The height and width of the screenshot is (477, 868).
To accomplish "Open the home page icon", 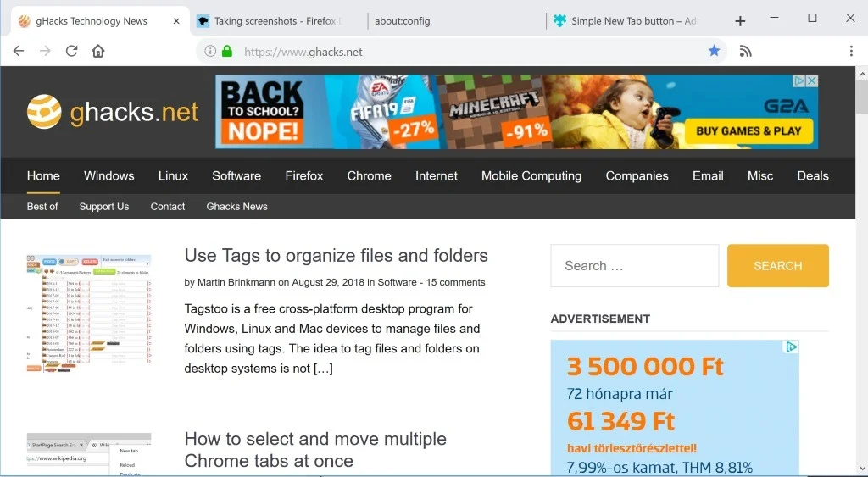I will click(x=98, y=51).
